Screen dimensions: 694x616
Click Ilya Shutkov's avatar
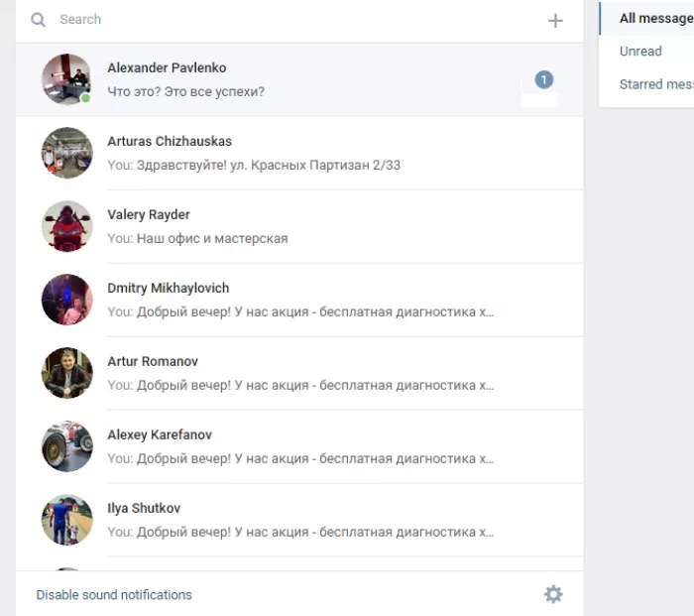[x=66, y=520]
